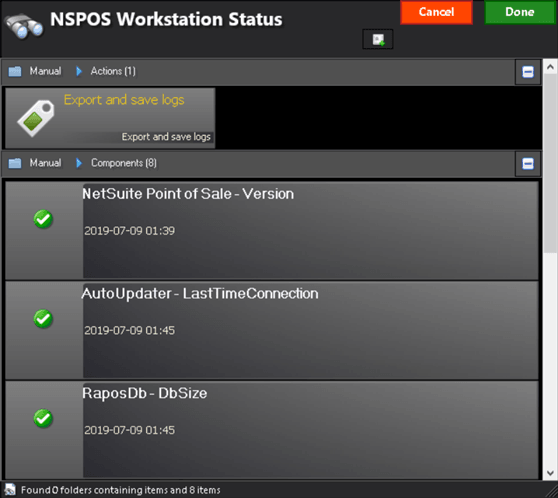The width and height of the screenshot is (558, 498).
Task: Select NetSuite Point of Sale - Version
Action: 272,230
